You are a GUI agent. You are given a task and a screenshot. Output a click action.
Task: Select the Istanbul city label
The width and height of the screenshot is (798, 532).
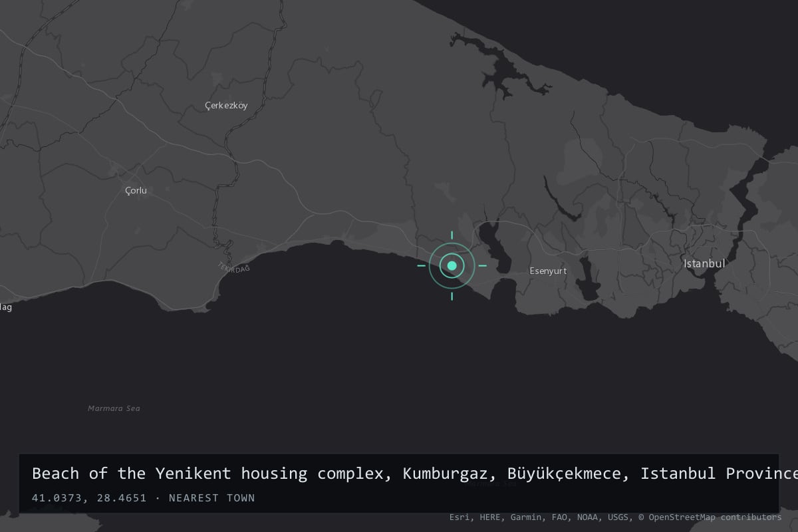(x=704, y=263)
